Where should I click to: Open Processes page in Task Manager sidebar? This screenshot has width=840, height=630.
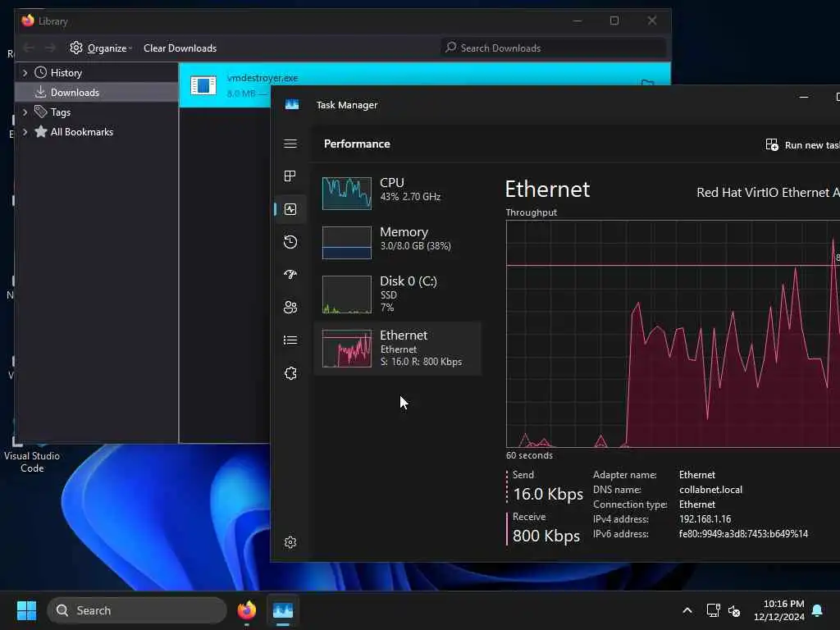(x=290, y=176)
